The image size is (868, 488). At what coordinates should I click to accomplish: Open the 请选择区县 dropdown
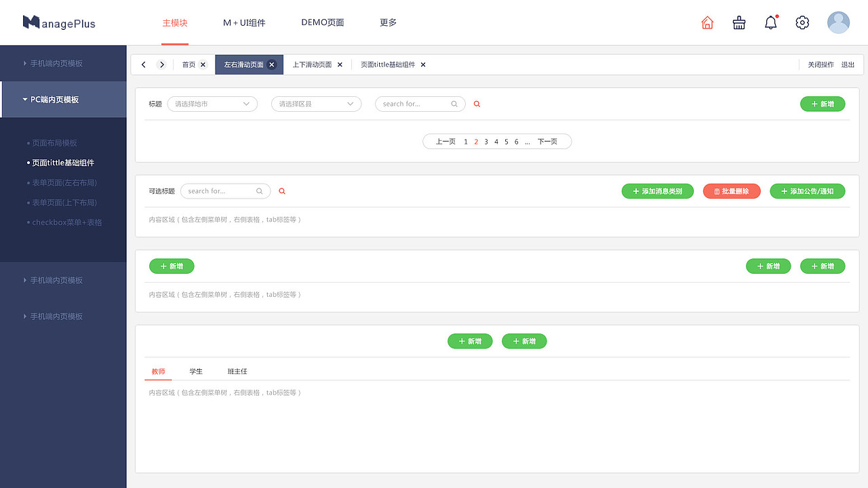tap(316, 104)
